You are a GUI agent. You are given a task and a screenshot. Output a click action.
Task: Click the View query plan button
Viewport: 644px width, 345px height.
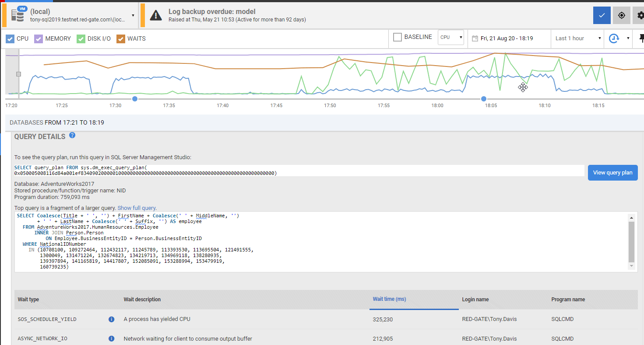(612, 172)
